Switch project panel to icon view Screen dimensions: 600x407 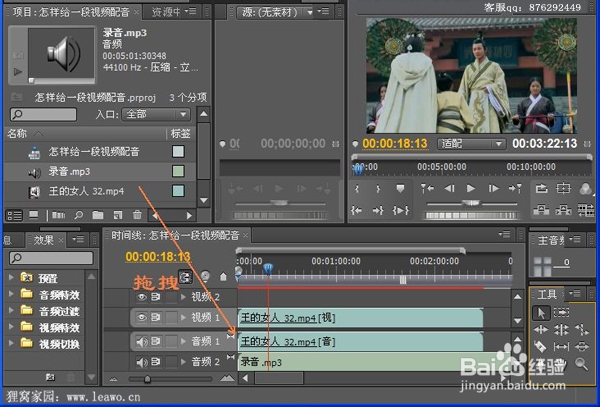click(x=34, y=215)
